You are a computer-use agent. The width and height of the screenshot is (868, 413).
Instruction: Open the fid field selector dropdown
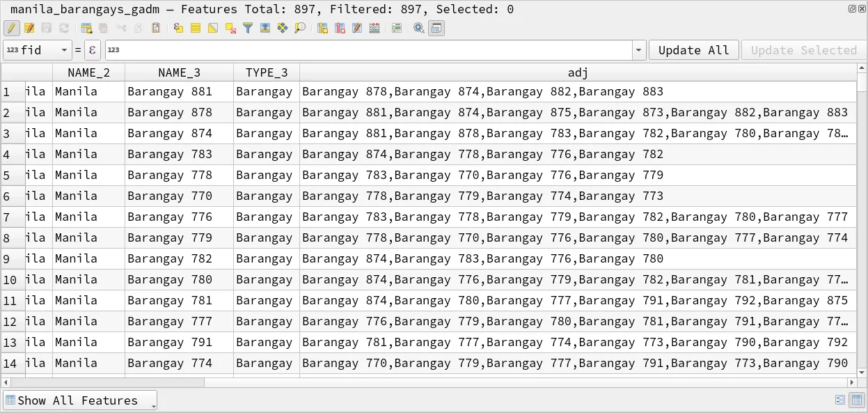pos(38,50)
